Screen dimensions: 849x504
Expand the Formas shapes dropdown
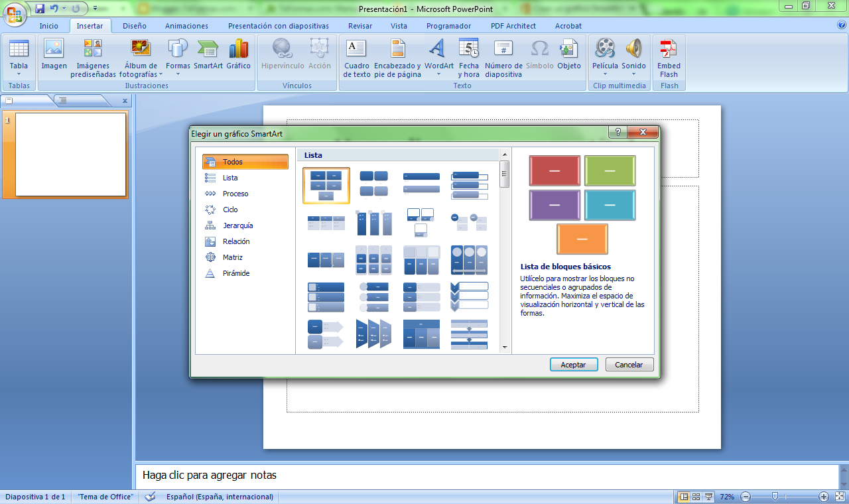[178, 74]
